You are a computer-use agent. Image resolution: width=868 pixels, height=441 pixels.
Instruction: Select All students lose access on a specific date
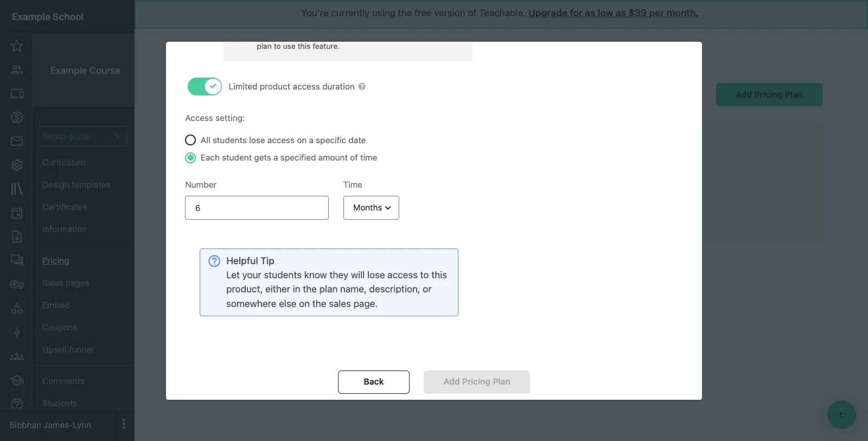[x=190, y=140]
